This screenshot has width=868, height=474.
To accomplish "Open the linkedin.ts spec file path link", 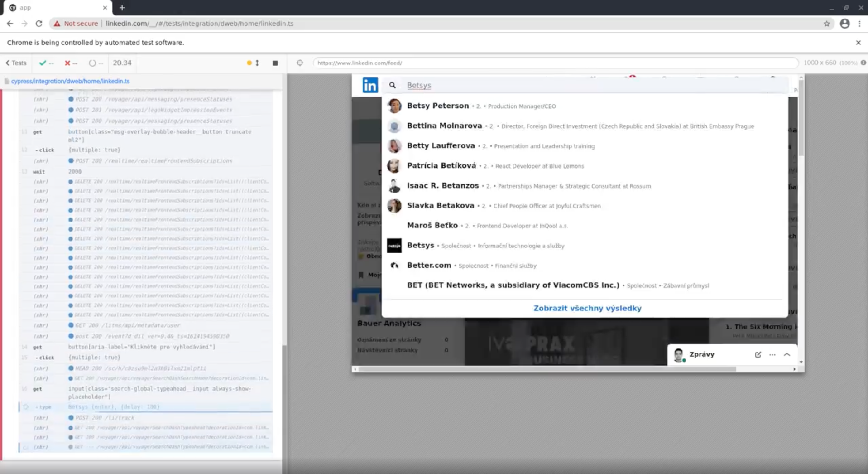I will tap(70, 81).
